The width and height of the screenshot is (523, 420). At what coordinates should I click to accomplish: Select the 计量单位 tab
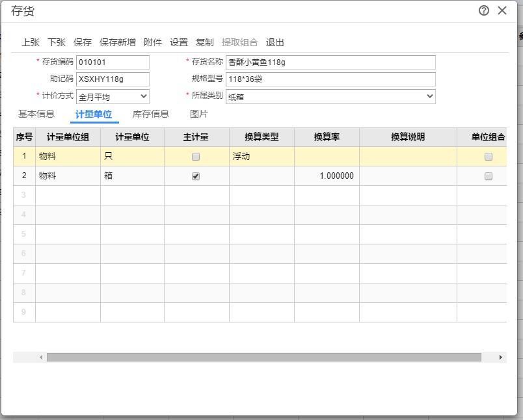(x=94, y=114)
